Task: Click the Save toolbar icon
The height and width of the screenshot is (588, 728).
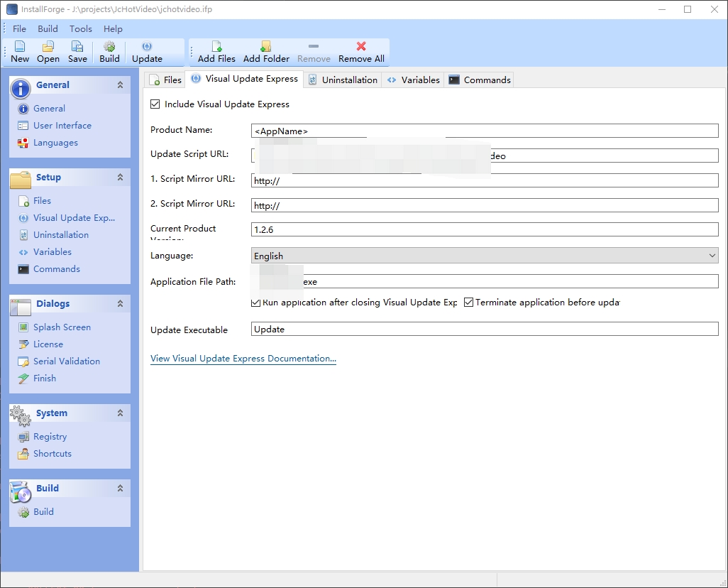Action: (x=77, y=46)
